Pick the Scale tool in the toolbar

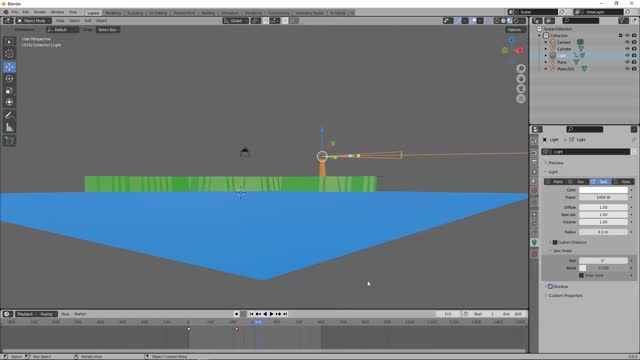(9, 91)
